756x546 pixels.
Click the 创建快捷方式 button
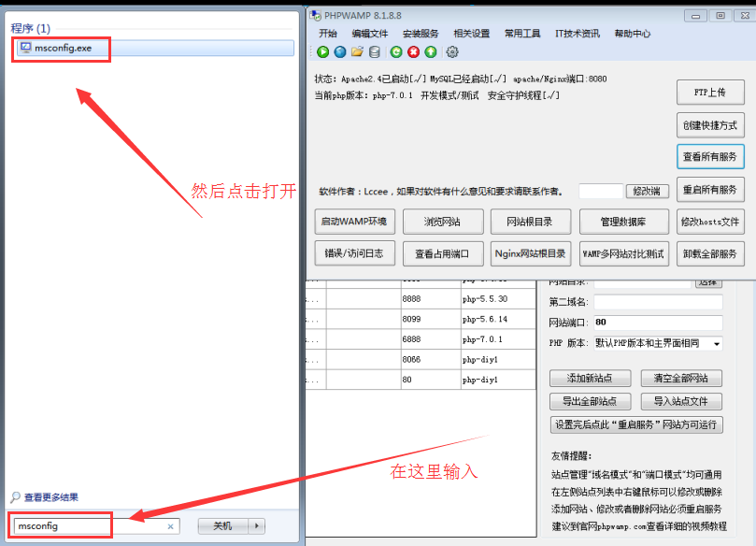pyautogui.click(x=710, y=125)
